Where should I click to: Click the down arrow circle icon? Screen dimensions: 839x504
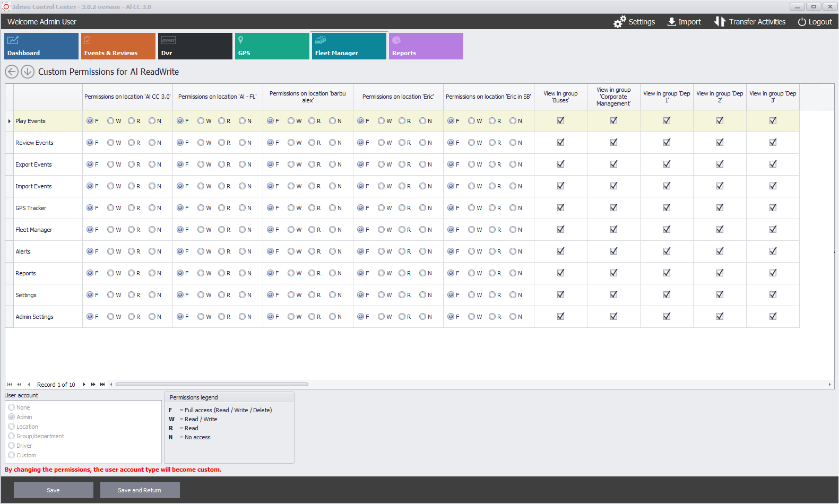28,72
